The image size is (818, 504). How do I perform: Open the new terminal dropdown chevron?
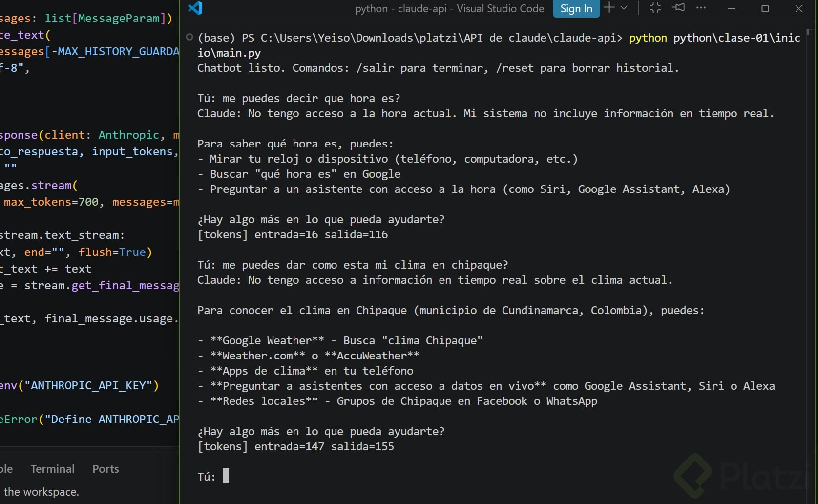pyautogui.click(x=624, y=8)
